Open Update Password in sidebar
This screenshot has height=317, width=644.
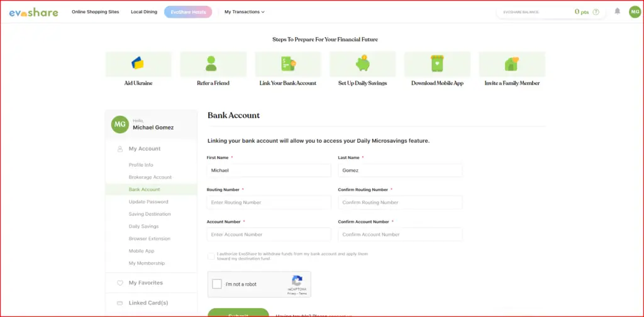pyautogui.click(x=148, y=202)
